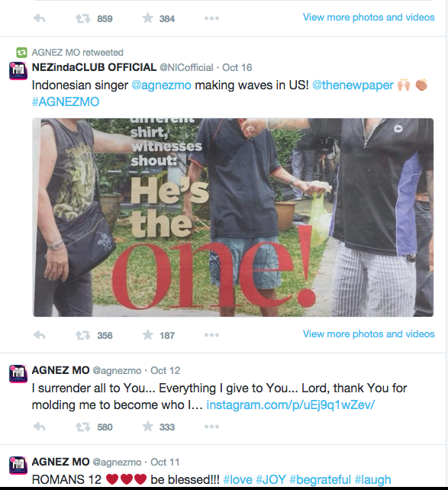Star the tweet with 384 favorites
The width and height of the screenshot is (448, 490).
point(148,18)
